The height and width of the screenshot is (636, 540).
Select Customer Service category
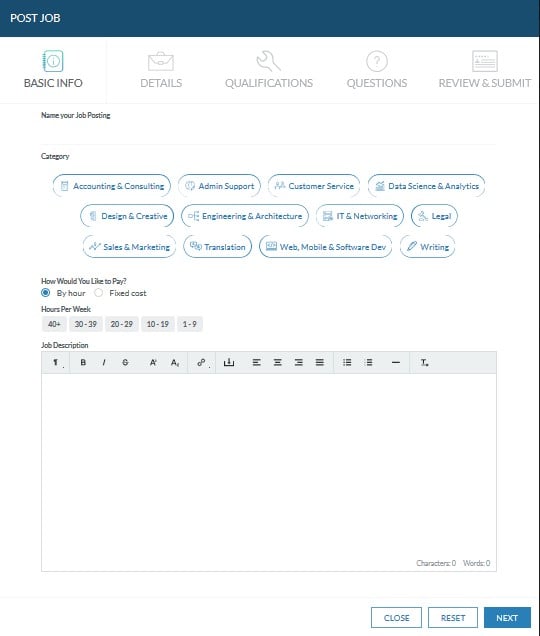pos(314,186)
